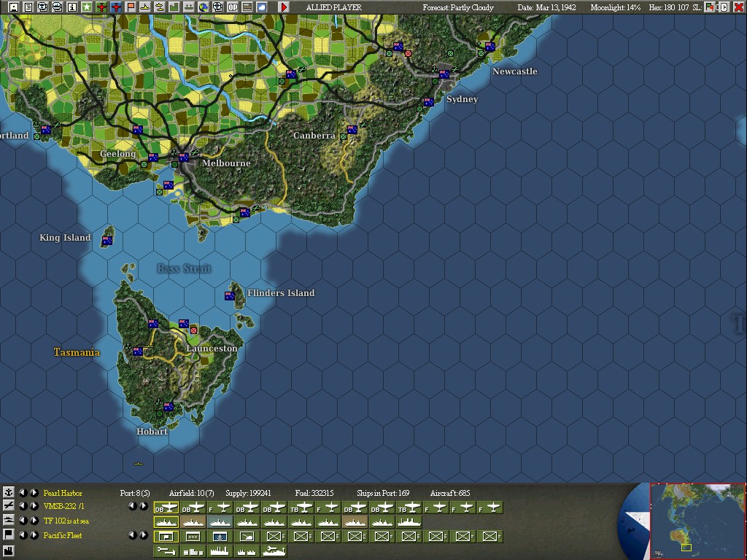The height and width of the screenshot is (560, 747).
Task: Go to previous task force before TF 102
Action: (23, 520)
